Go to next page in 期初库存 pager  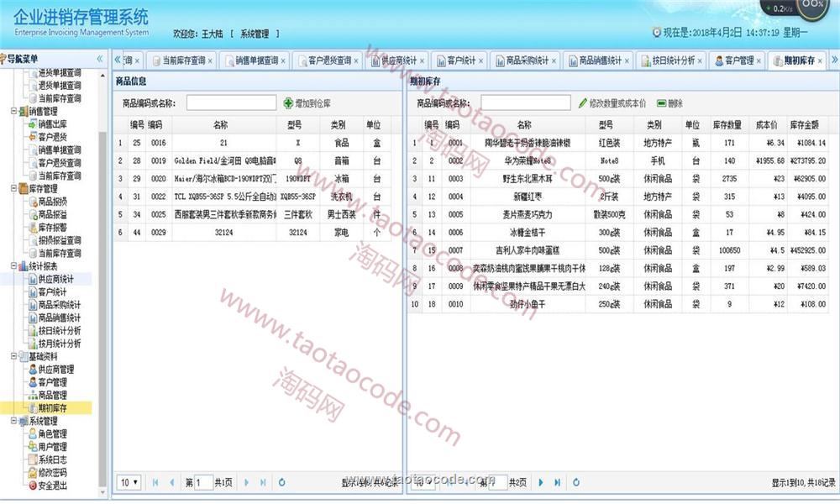click(x=539, y=482)
